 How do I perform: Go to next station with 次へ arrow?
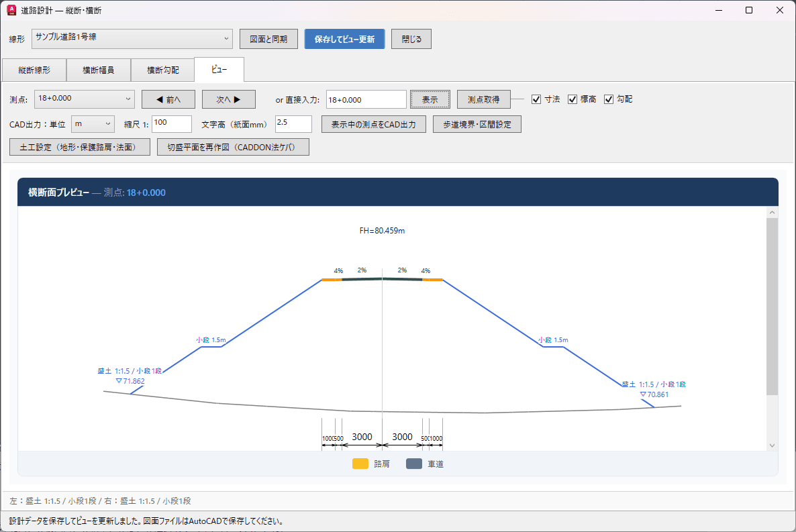pos(228,99)
